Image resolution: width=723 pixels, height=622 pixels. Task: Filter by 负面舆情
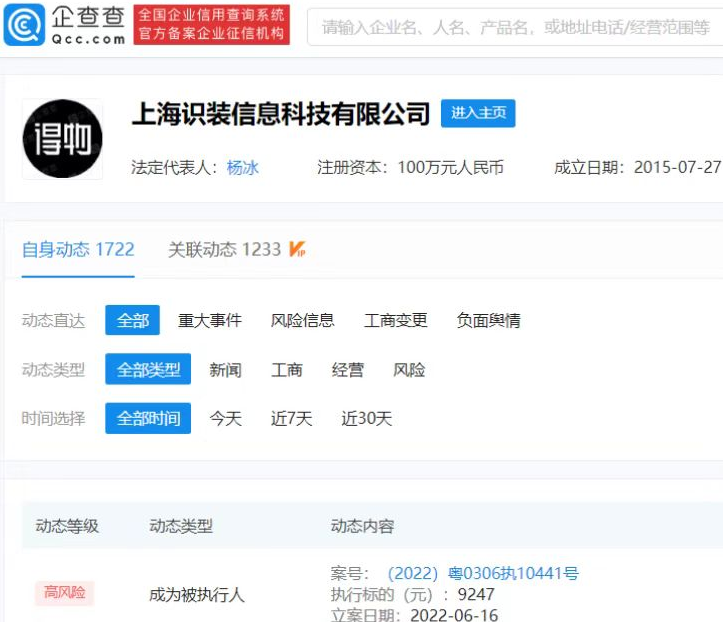coord(488,320)
